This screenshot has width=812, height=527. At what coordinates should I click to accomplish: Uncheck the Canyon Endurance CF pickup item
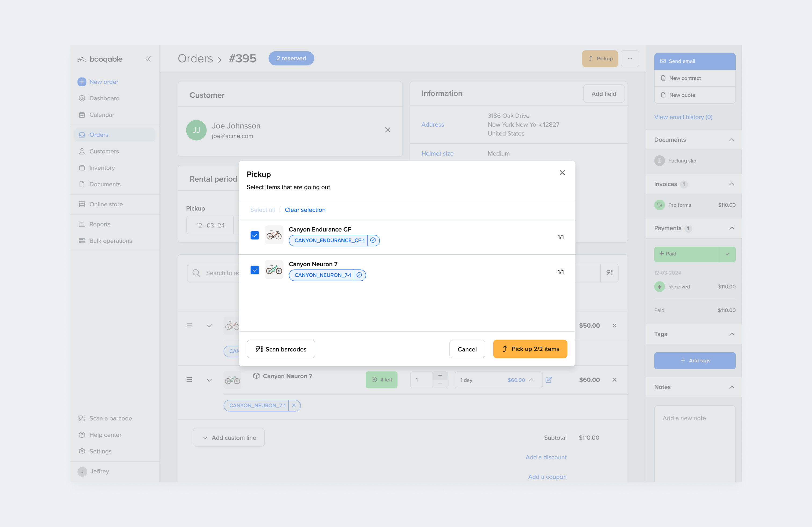click(255, 235)
